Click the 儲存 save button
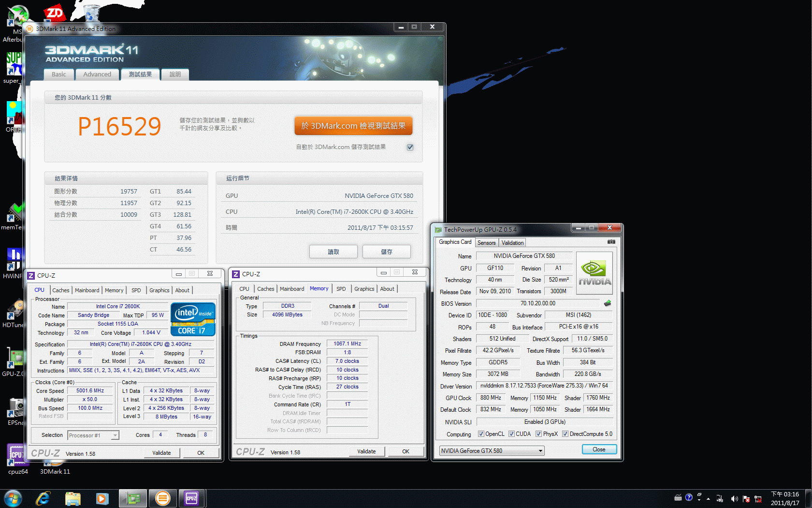This screenshot has height=508, width=812. [387, 252]
